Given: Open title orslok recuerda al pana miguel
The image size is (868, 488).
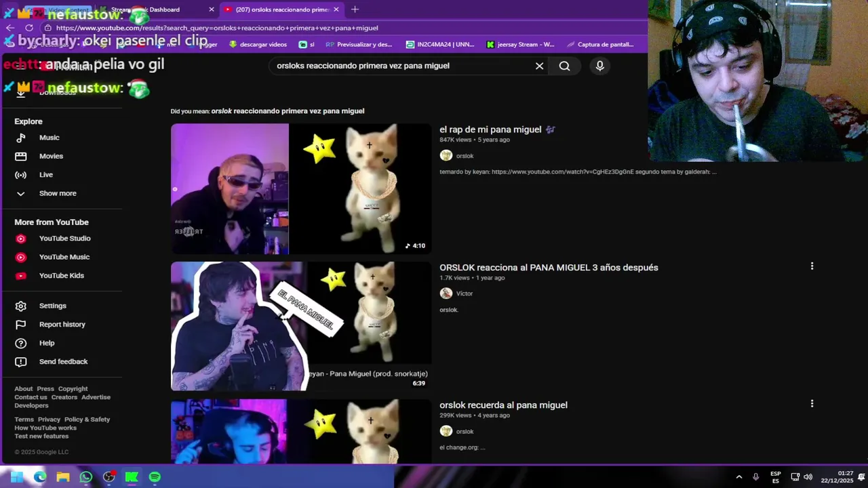Looking at the screenshot, I should tap(503, 405).
